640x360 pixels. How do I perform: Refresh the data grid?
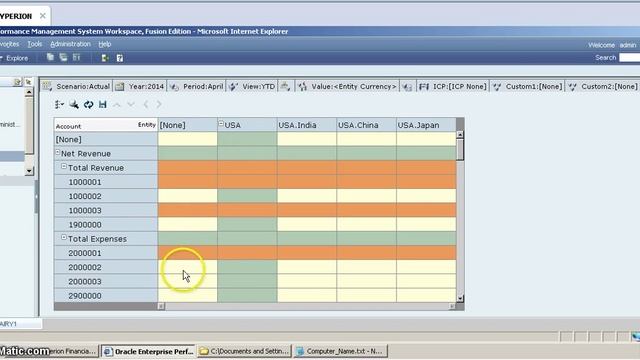pos(88,104)
